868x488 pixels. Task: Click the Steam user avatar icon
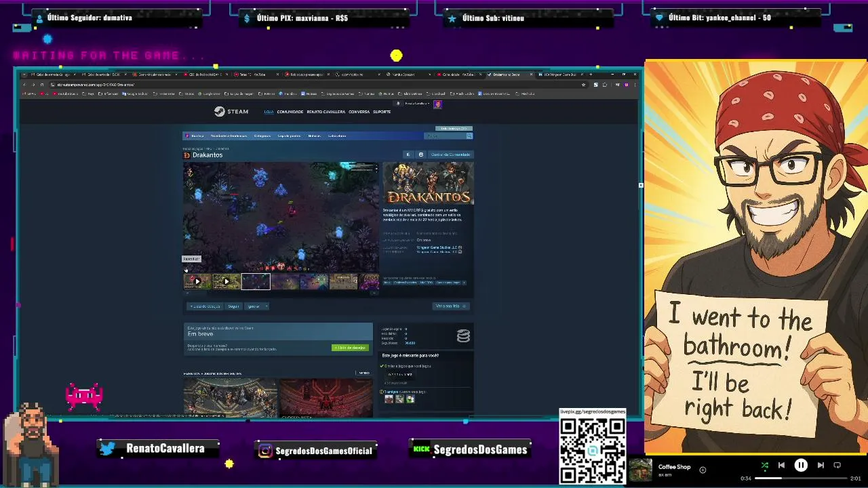pos(437,104)
